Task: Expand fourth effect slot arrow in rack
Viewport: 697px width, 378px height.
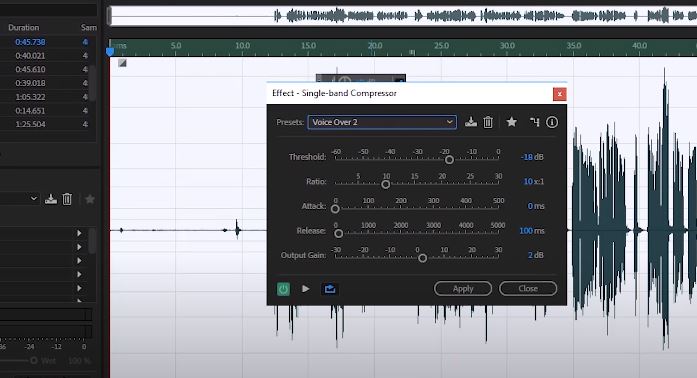Action: point(79,274)
